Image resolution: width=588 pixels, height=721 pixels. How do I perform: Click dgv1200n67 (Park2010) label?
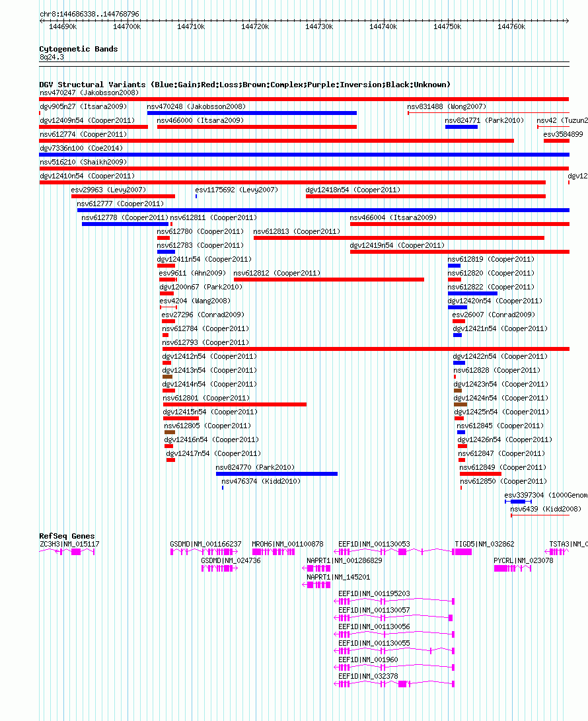201,287
